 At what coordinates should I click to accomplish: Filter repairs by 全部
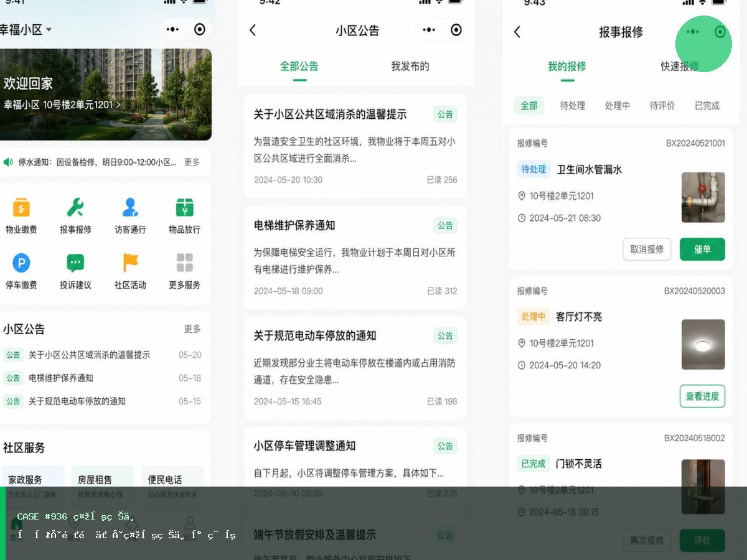point(529,106)
